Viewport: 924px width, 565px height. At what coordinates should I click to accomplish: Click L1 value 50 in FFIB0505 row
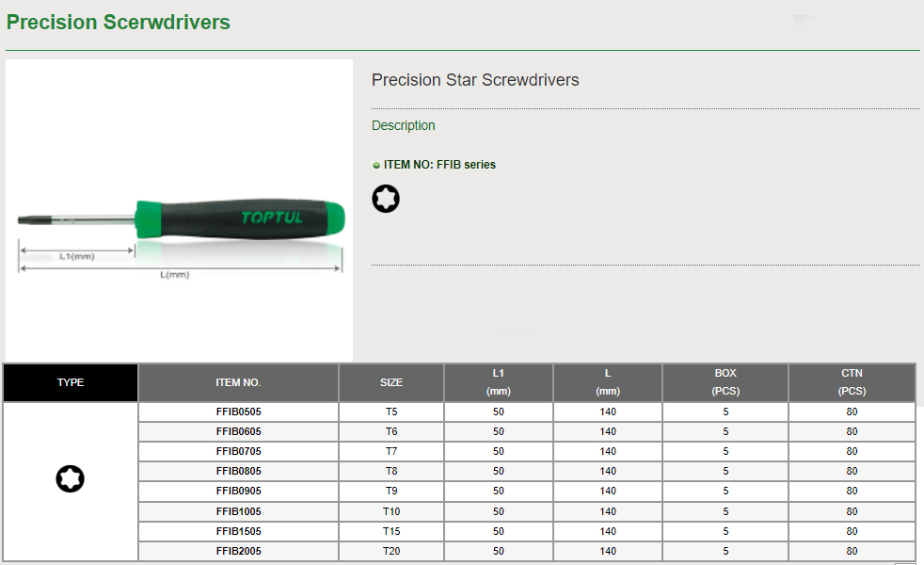(499, 412)
